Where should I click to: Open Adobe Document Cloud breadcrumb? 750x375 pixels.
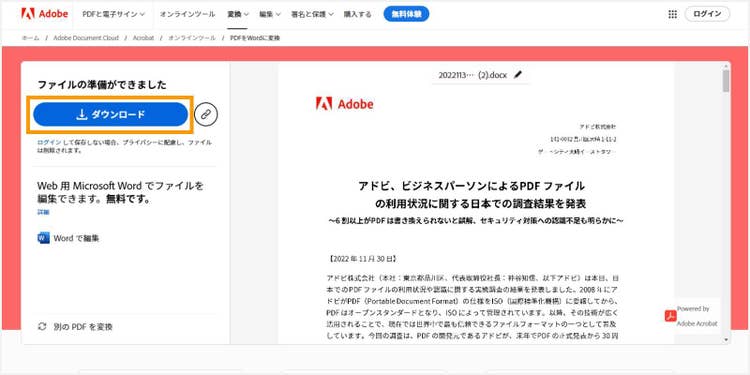(86, 38)
